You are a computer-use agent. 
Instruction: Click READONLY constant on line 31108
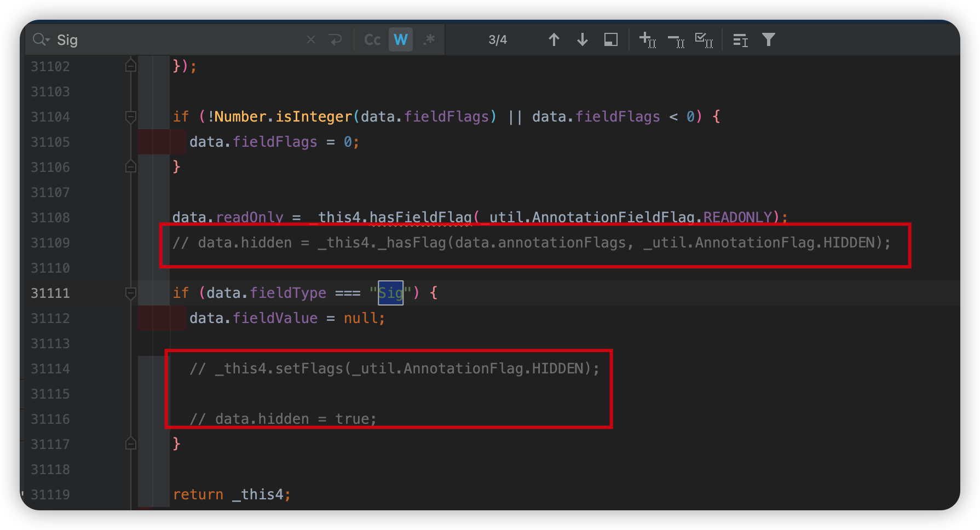737,217
